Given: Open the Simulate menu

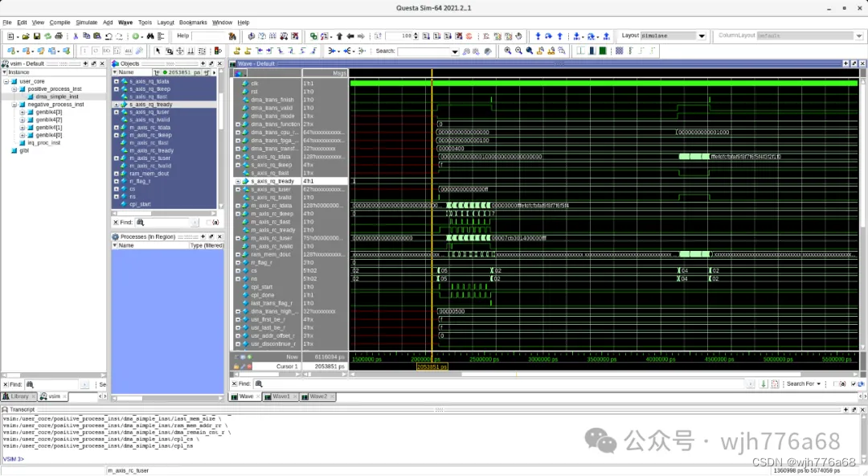Looking at the screenshot, I should point(86,23).
